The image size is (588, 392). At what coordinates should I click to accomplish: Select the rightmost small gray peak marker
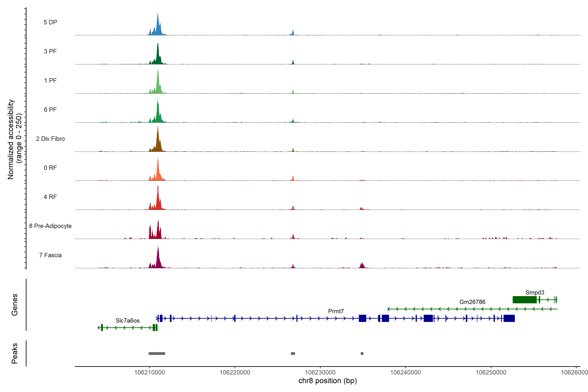point(362,353)
